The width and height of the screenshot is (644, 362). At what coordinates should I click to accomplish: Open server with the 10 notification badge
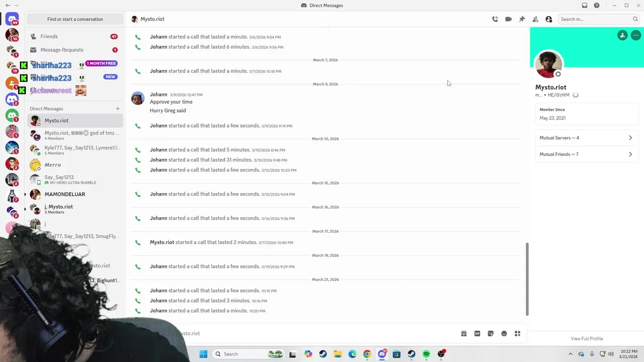coord(12,35)
